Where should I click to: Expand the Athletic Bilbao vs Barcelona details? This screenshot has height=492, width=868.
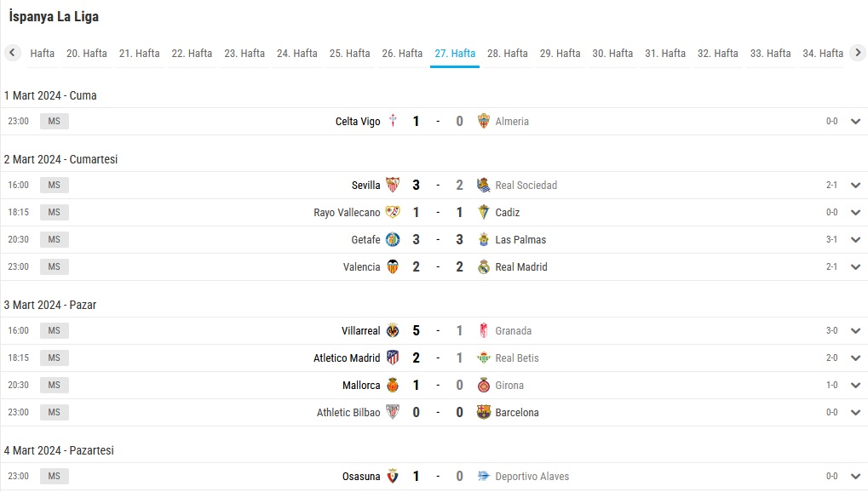(855, 412)
